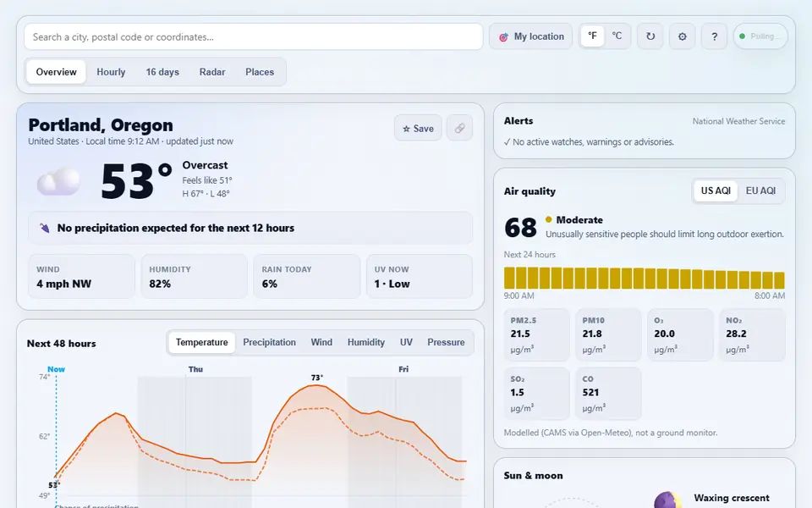Click the first AQI bar at 9:00 AM
The width and height of the screenshot is (812, 508).
509,278
